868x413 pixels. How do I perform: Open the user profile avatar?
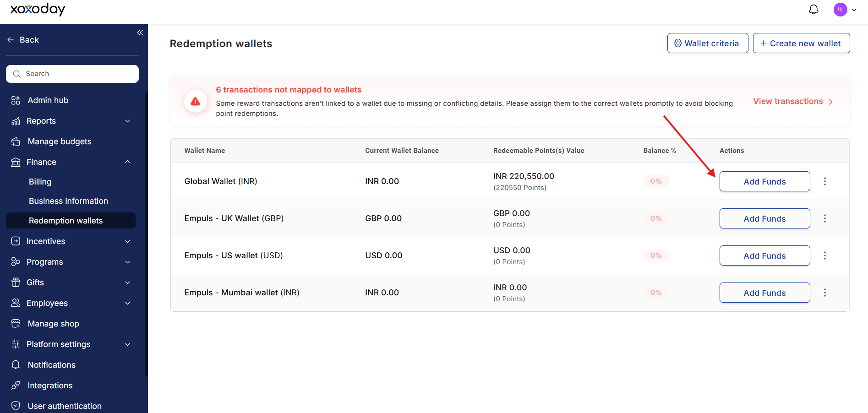840,10
